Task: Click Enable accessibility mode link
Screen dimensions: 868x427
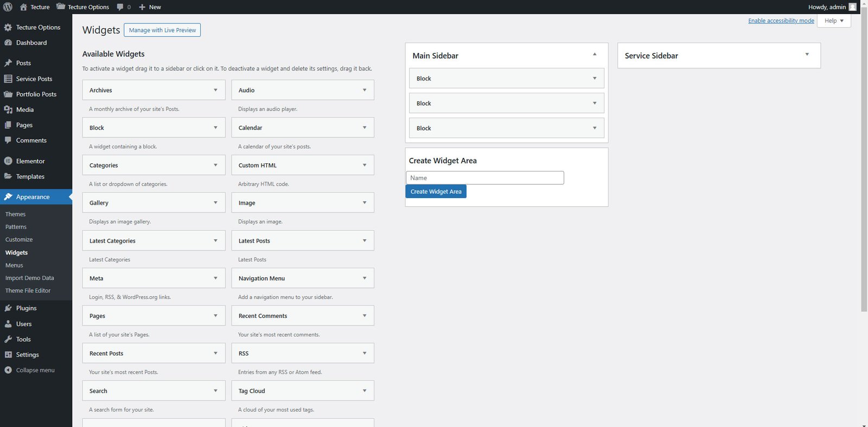Action: [x=781, y=21]
